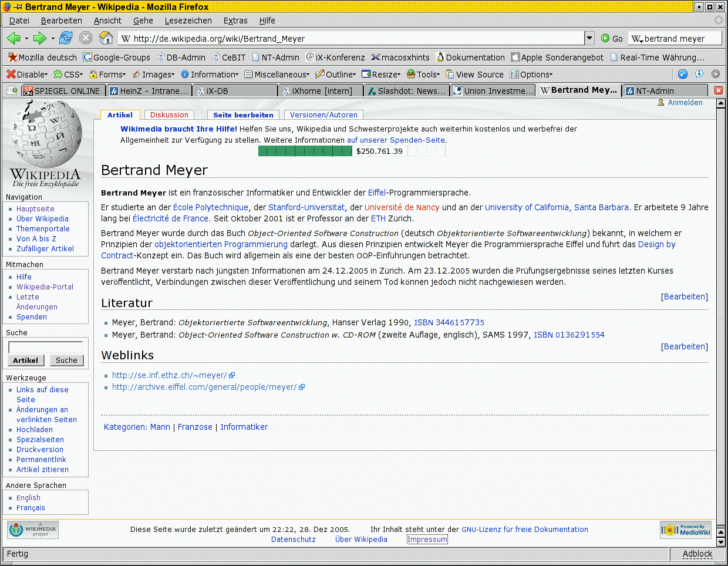The height and width of the screenshot is (566, 728).
Task: Open the Tools dropdown in Web Developer toolbar
Action: click(423, 75)
